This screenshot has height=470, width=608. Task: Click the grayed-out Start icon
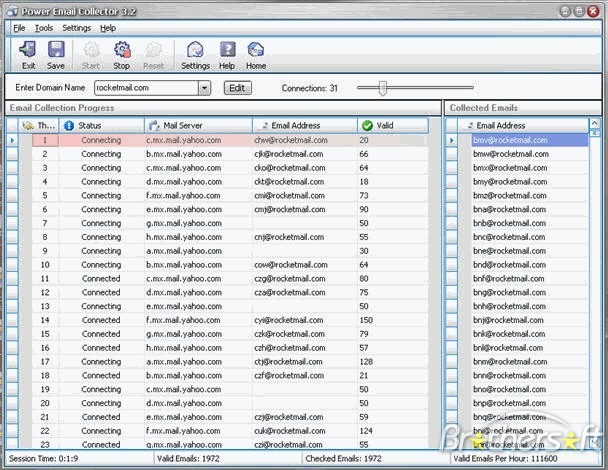coord(92,50)
